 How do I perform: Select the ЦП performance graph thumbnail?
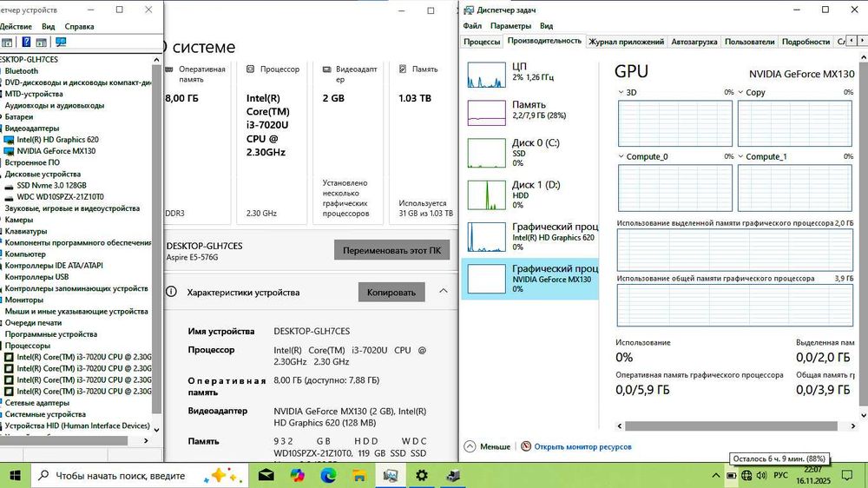coord(487,75)
